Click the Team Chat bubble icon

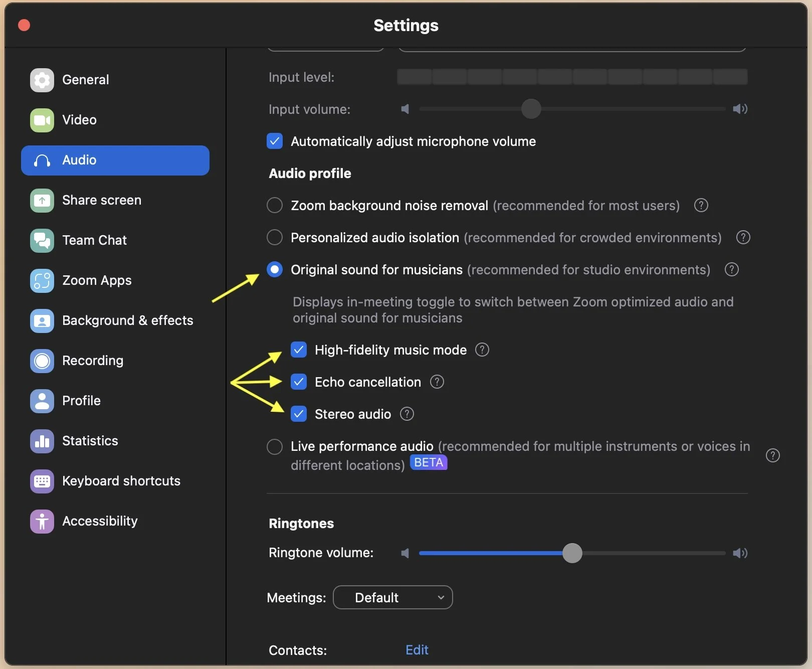[42, 240]
